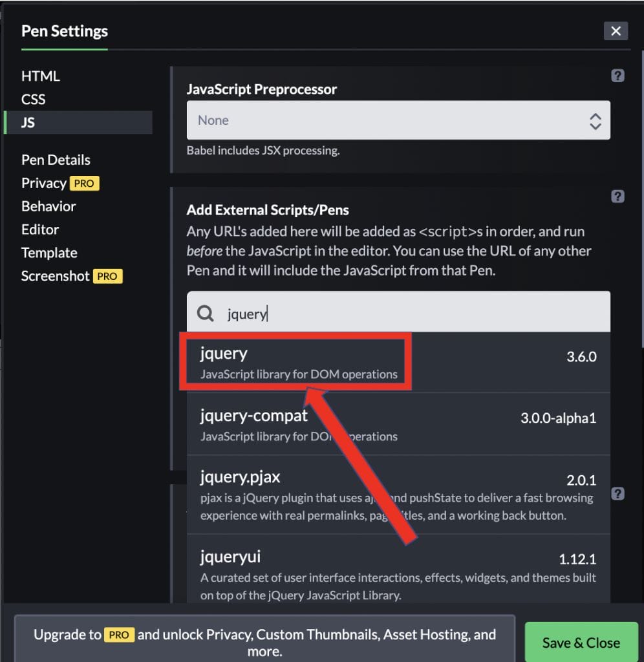644x662 pixels.
Task: Choose jquery-compat 3.0.0-alpha1 result
Action: click(x=398, y=425)
